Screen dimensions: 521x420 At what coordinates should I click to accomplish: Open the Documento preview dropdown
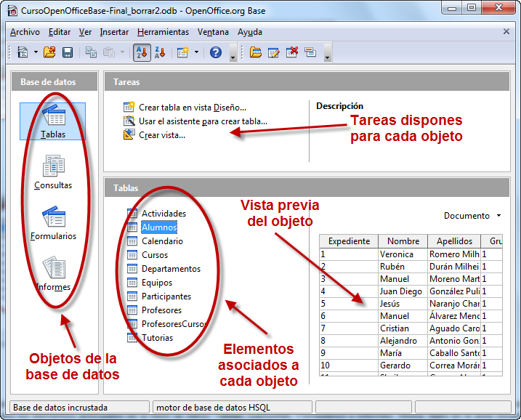click(472, 216)
